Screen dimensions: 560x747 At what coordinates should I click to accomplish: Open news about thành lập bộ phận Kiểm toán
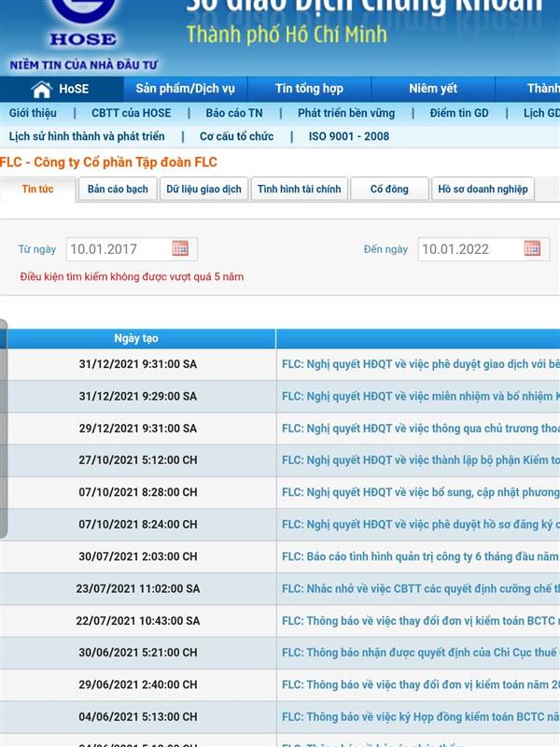coord(421,460)
